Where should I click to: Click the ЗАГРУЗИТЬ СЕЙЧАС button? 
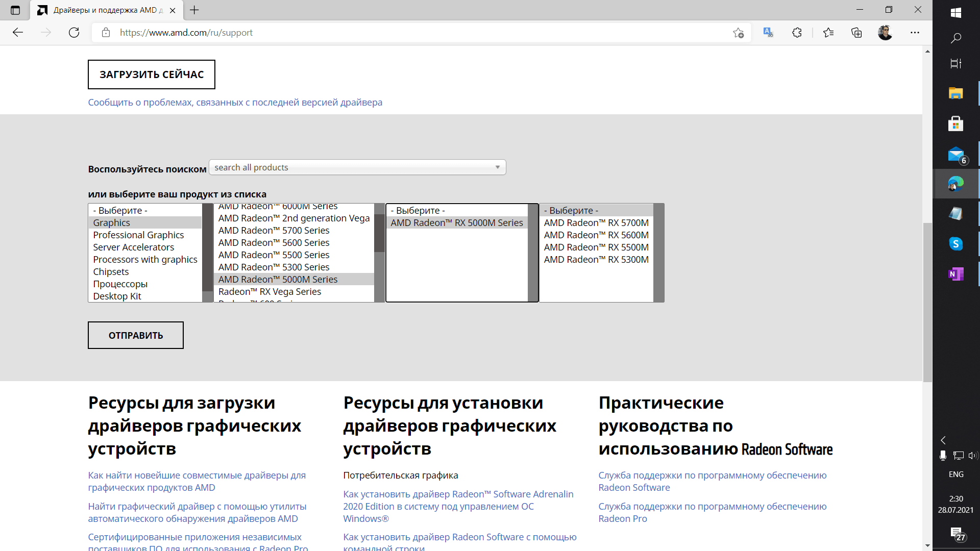click(152, 74)
